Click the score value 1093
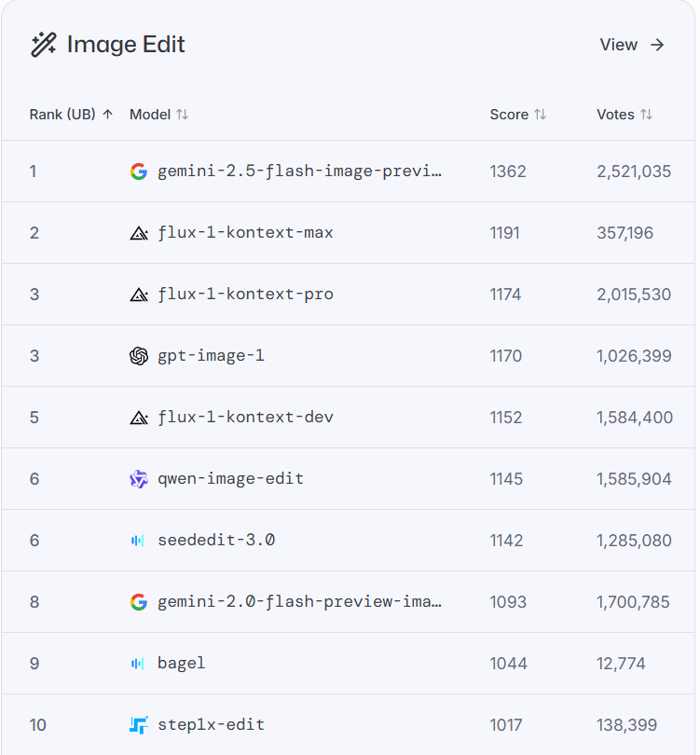700x755 pixels. coord(508,602)
